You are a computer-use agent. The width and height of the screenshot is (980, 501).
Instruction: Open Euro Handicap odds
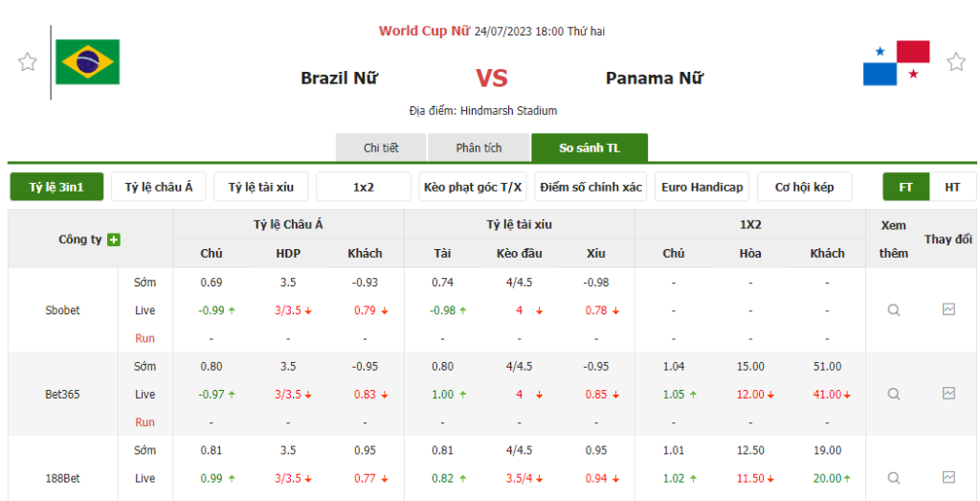[702, 187]
